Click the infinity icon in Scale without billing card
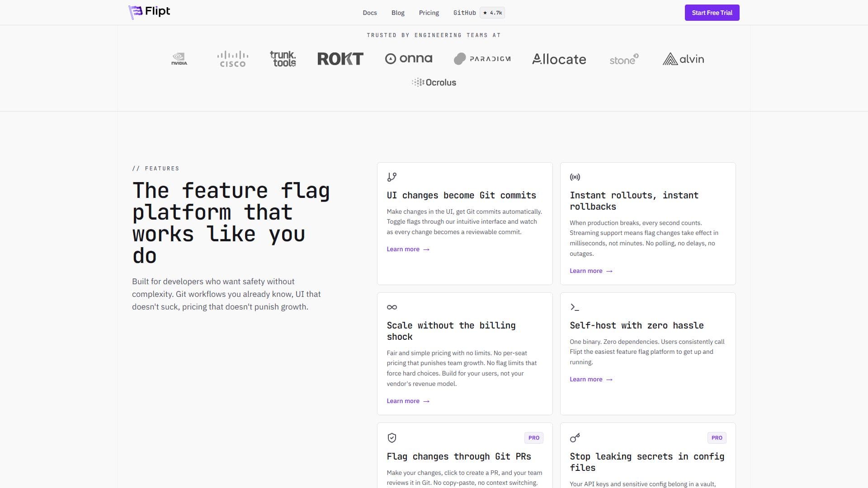The width and height of the screenshot is (868, 488). point(392,307)
